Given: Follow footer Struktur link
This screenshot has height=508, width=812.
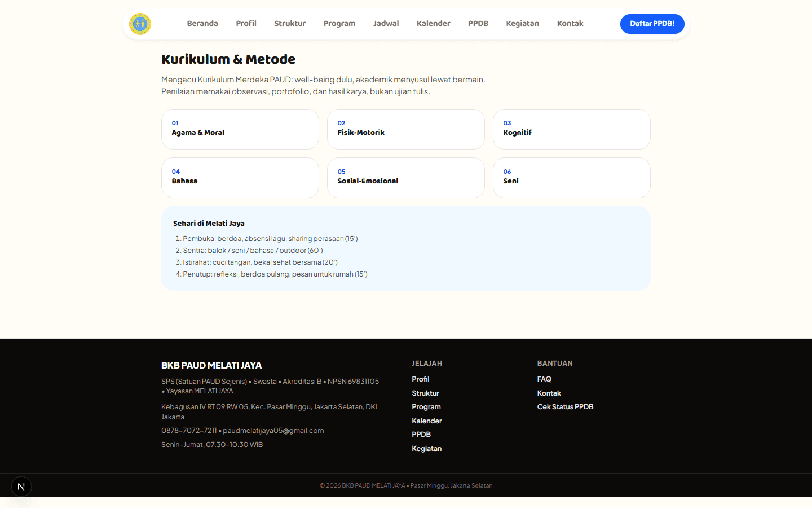Looking at the screenshot, I should (x=425, y=393).
